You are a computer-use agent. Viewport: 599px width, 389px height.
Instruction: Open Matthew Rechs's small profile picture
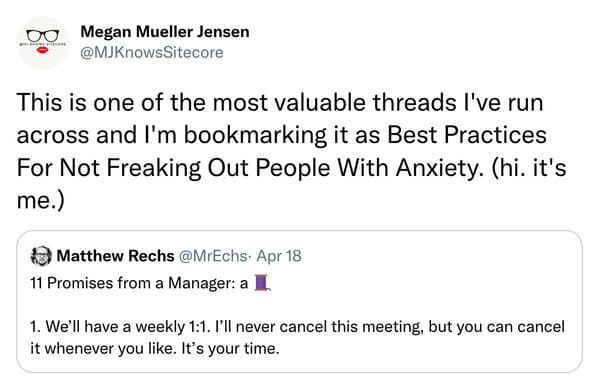pos(41,256)
